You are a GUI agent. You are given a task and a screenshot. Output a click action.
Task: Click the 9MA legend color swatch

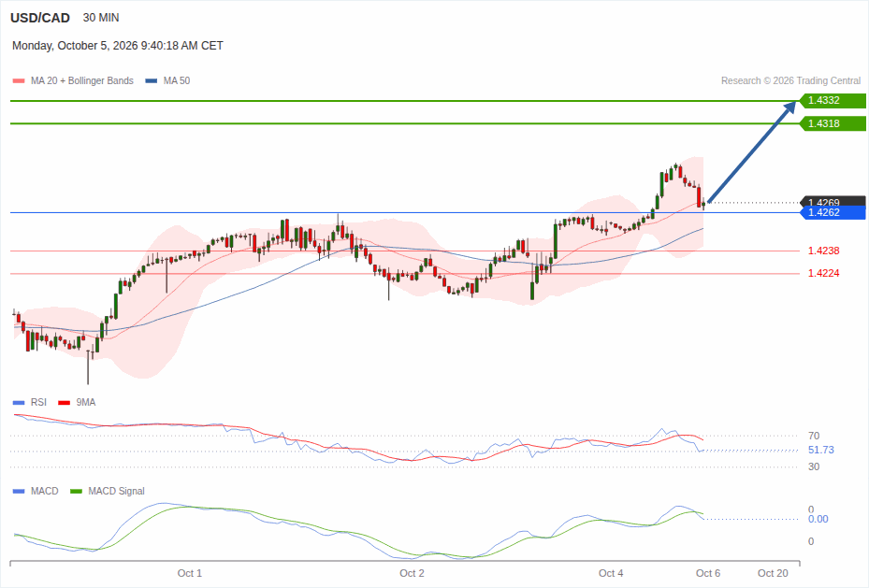click(x=65, y=403)
